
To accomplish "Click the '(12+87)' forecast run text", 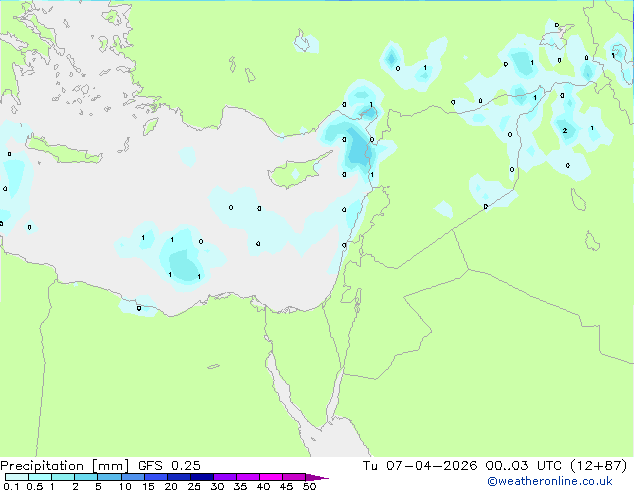I will [599, 466].
